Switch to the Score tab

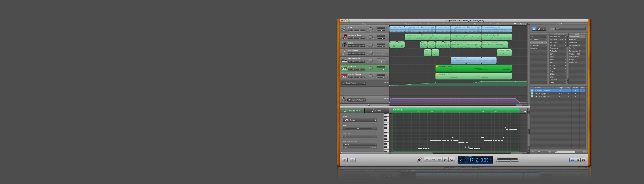(x=376, y=111)
